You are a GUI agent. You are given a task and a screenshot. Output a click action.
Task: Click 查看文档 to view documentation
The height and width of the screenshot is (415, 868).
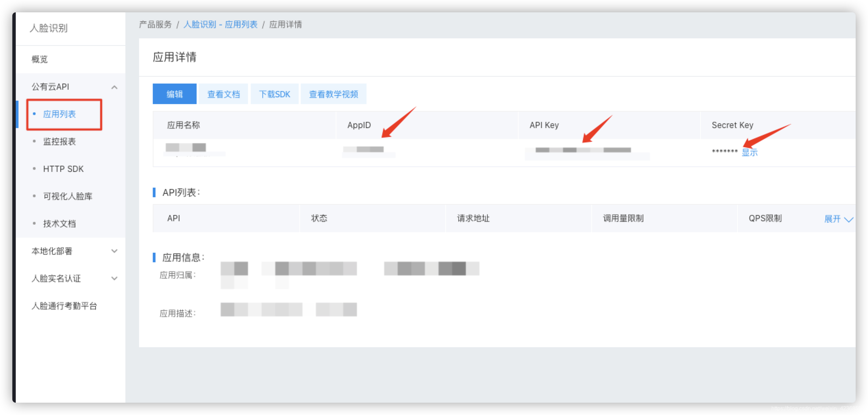[223, 94]
